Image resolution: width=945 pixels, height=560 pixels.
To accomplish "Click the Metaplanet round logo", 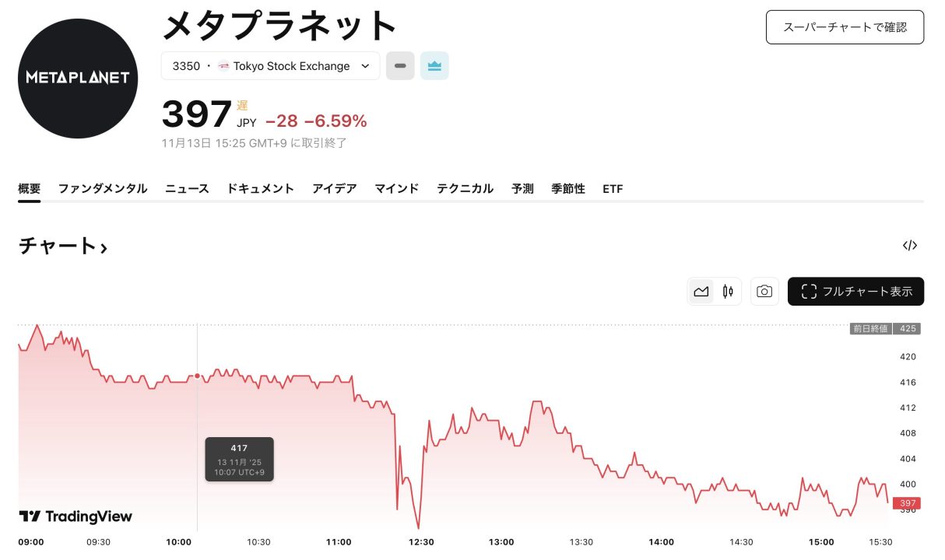I will tap(78, 78).
